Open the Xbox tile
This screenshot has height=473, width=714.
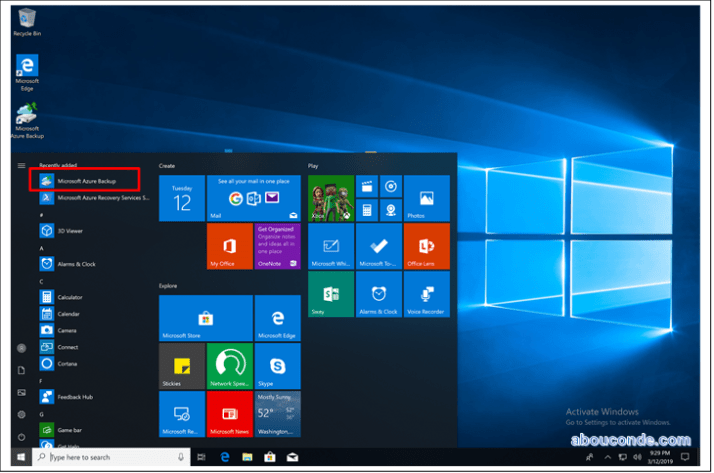click(329, 199)
